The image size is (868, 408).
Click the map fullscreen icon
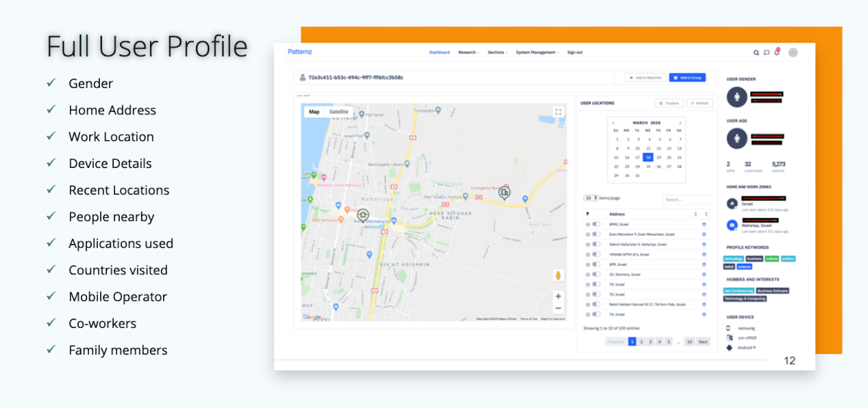point(558,112)
